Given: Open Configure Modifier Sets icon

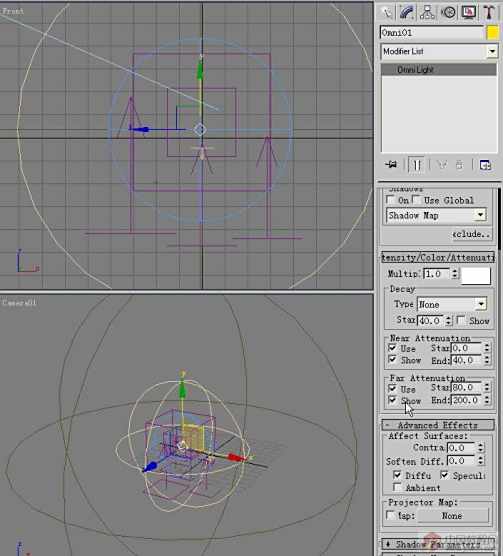Looking at the screenshot, I should (x=485, y=165).
